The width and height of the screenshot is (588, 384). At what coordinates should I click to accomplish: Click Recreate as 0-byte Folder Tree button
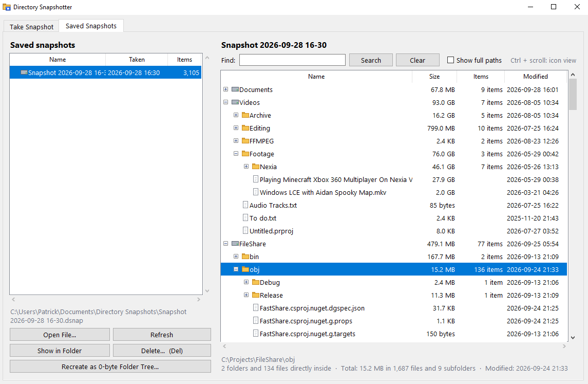click(x=110, y=367)
